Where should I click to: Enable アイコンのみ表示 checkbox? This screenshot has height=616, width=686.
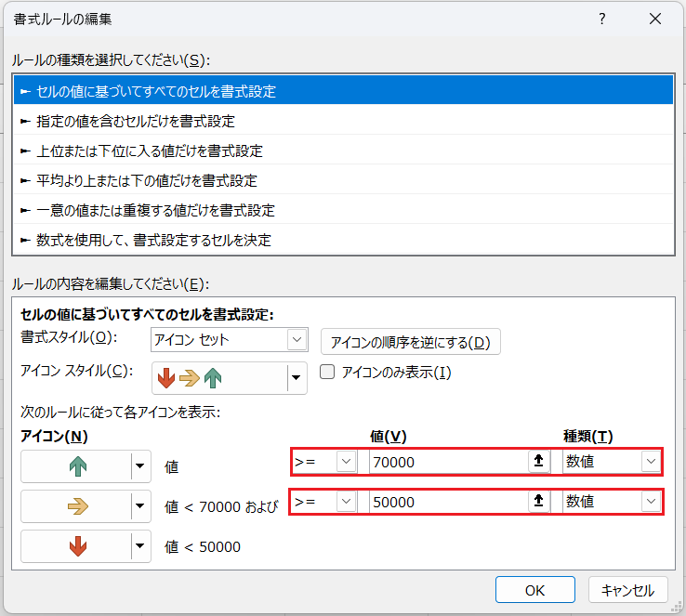[327, 372]
